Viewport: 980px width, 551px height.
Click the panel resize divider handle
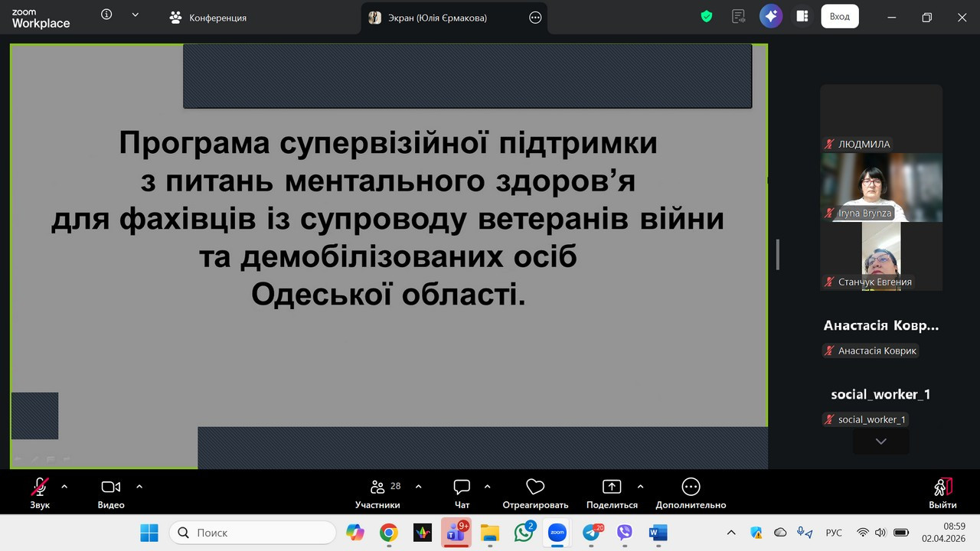[778, 254]
